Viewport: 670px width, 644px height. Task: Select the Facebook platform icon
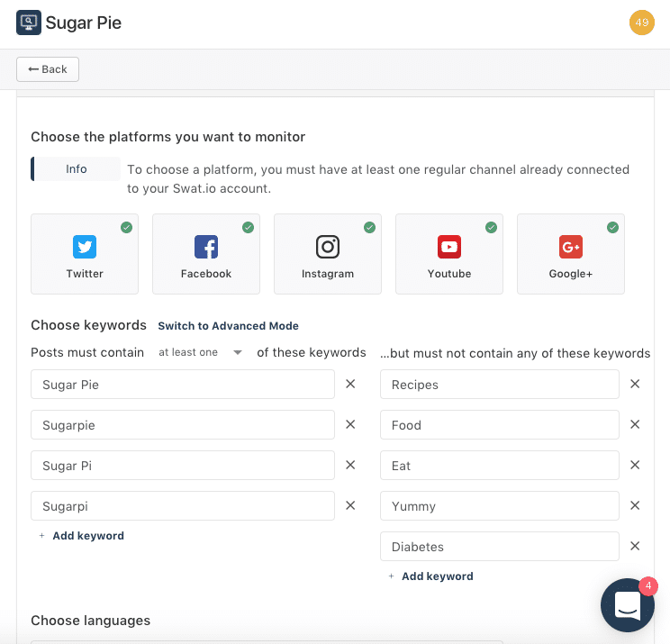point(206,247)
